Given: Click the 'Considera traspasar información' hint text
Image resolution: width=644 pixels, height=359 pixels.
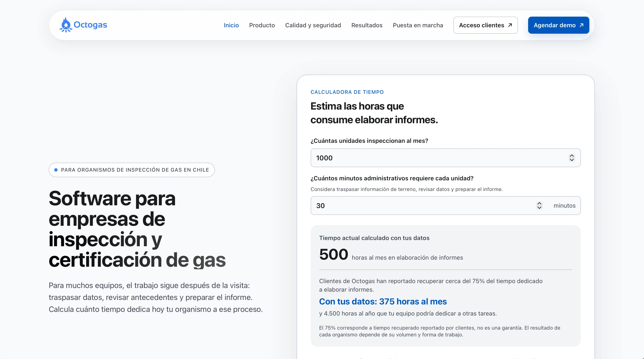Looking at the screenshot, I should pyautogui.click(x=407, y=189).
